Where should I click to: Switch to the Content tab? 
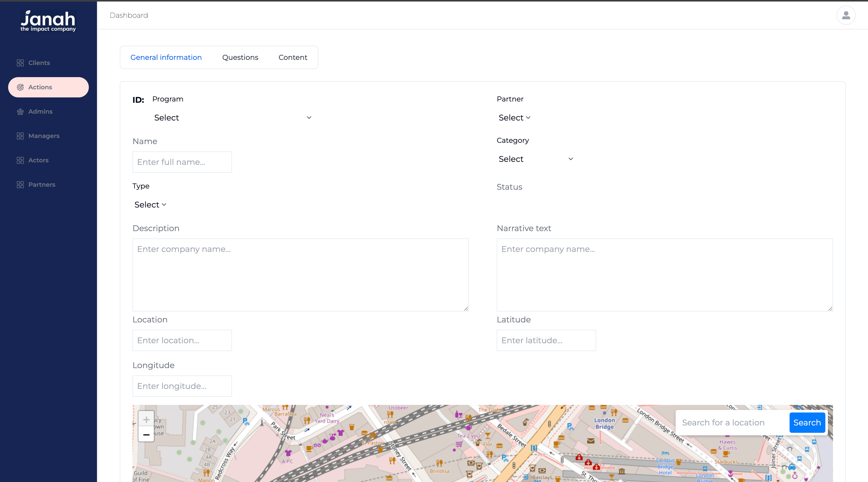(292, 58)
